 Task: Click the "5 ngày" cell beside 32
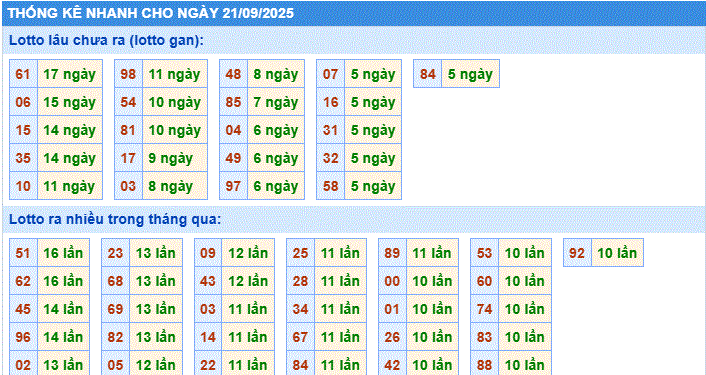click(373, 158)
